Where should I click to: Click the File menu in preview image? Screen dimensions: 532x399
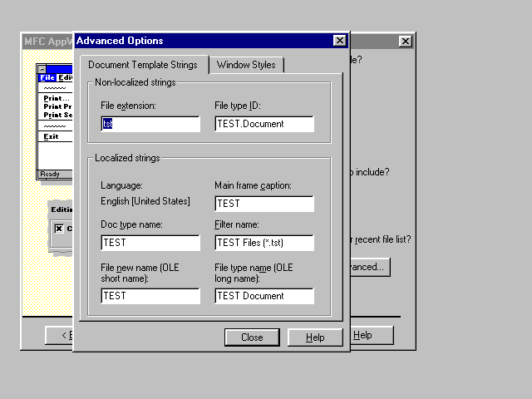pyautogui.click(x=47, y=77)
